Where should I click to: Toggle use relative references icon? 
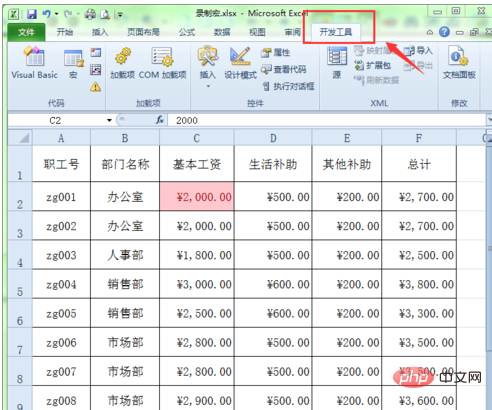click(x=96, y=69)
